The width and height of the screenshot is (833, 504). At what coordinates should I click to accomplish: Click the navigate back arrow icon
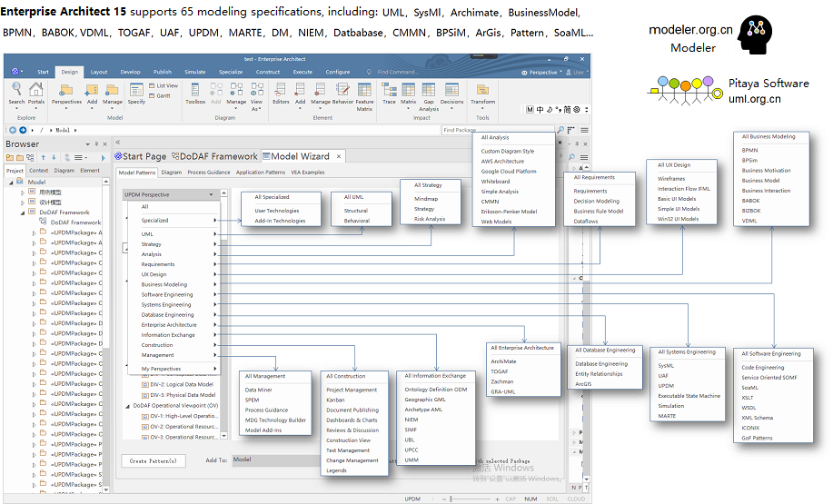13,130
